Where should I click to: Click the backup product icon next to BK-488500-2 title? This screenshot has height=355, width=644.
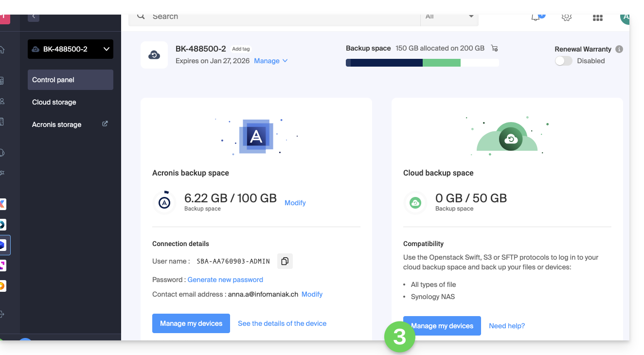154,55
